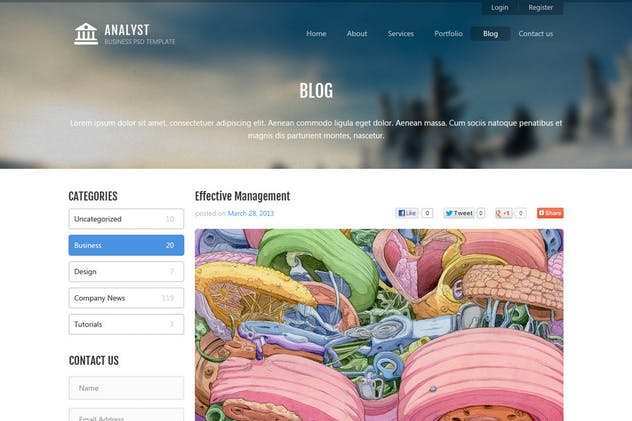Click the Twitter Tweet button
This screenshot has height=421, width=632.
459,213
